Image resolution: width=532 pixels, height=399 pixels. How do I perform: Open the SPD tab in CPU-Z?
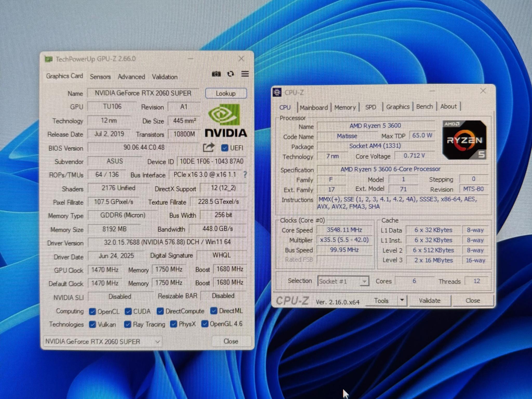click(370, 107)
